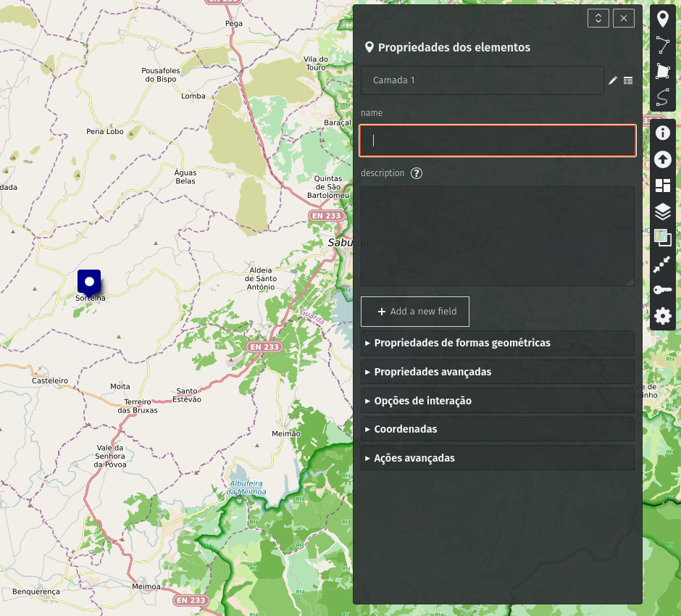Edit Camada 1 layer with pencil icon

[x=612, y=80]
